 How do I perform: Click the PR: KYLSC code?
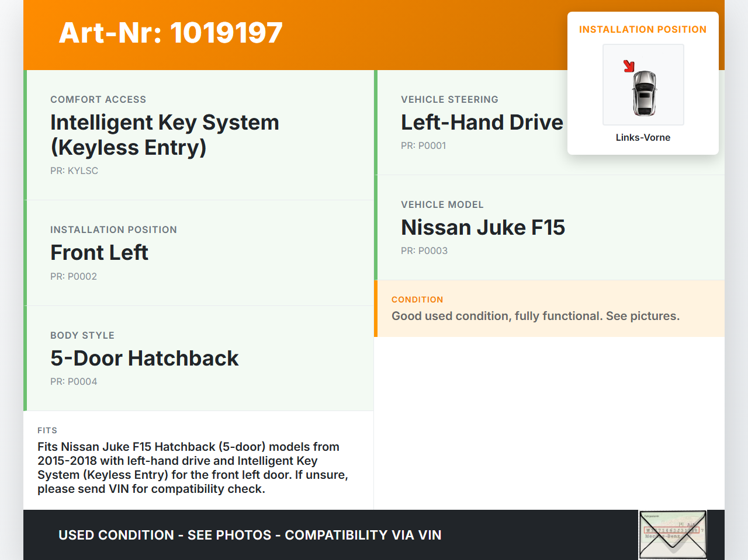click(74, 171)
